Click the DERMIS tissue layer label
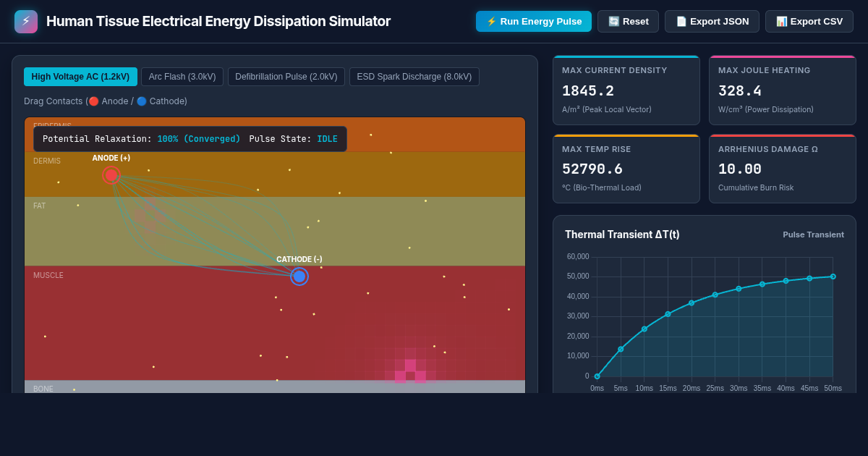The width and height of the screenshot is (868, 456). tap(47, 161)
